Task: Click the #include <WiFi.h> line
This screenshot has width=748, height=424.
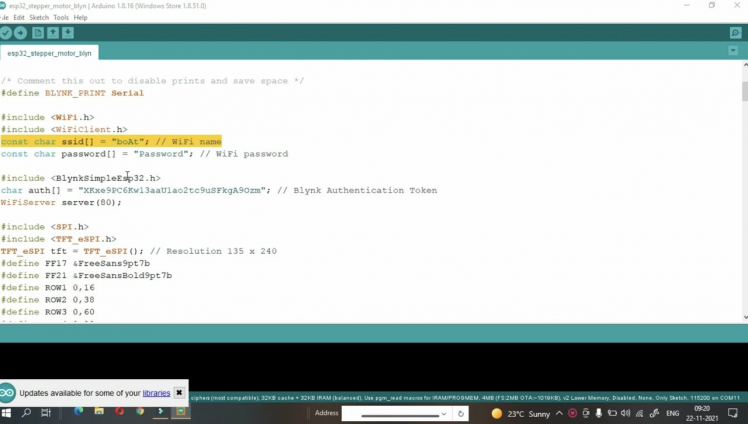Action: (48, 117)
